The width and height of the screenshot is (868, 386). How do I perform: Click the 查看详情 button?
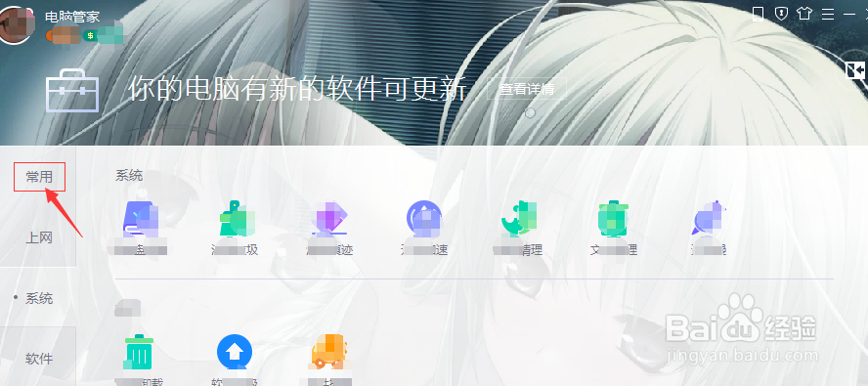[x=527, y=89]
